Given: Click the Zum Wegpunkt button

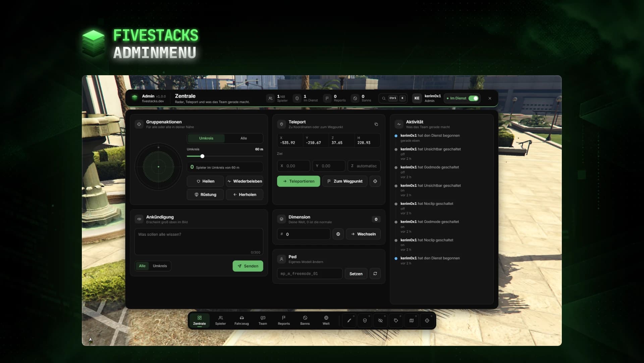Looking at the screenshot, I should 345,181.
